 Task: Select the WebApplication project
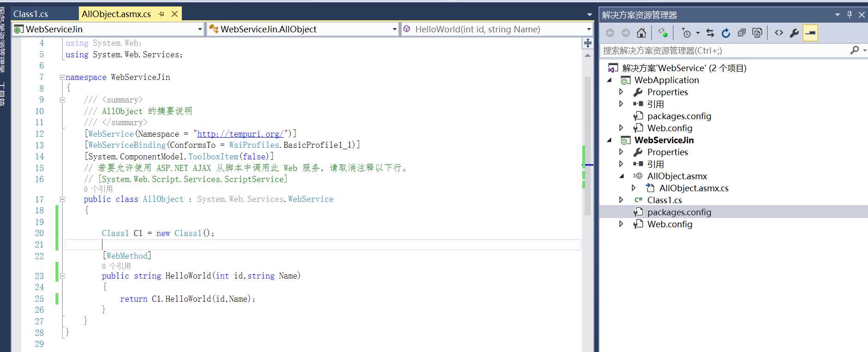(666, 80)
